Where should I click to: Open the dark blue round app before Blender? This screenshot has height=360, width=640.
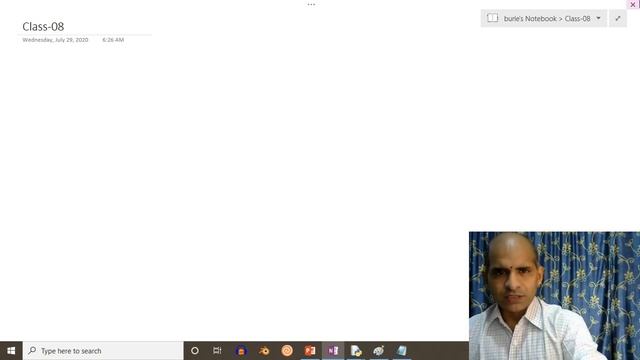241,351
